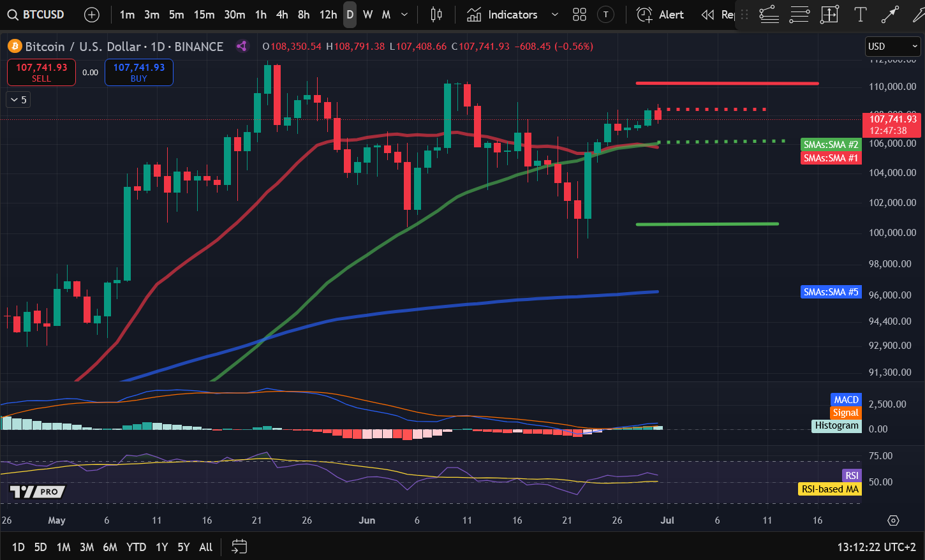Screen dimensions: 925x560
Task: Click the SMAs:SMA #2 green label
Action: 831,145
